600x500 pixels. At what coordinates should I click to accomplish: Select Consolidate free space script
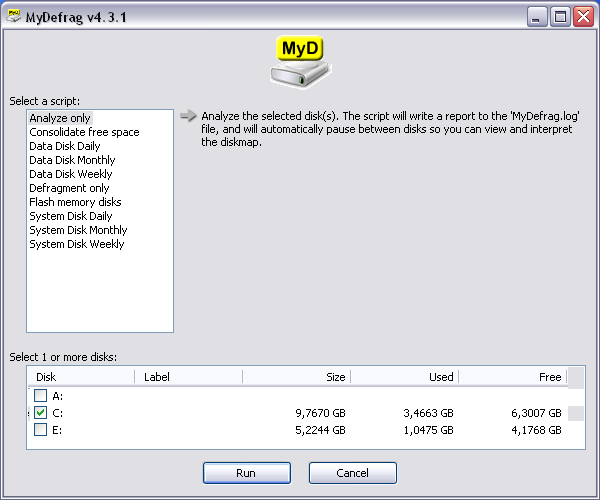click(84, 132)
